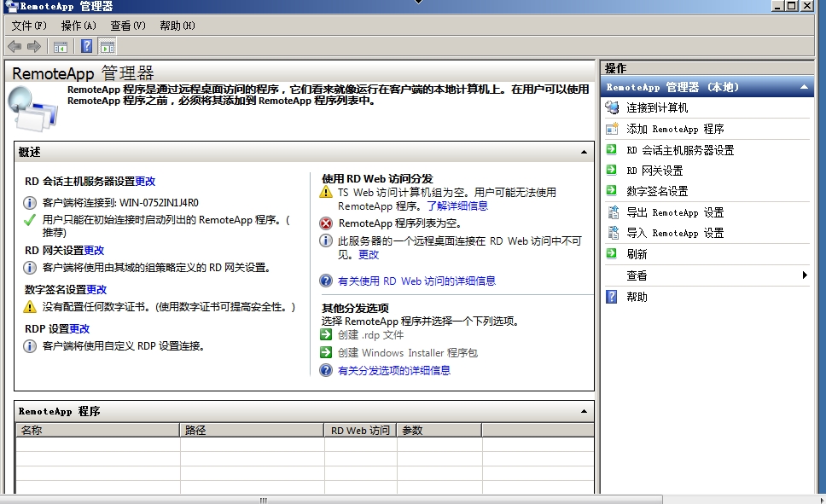This screenshot has height=504, width=826.
Task: Choose 添加 RemoteApp 程序 action
Action: (x=675, y=129)
